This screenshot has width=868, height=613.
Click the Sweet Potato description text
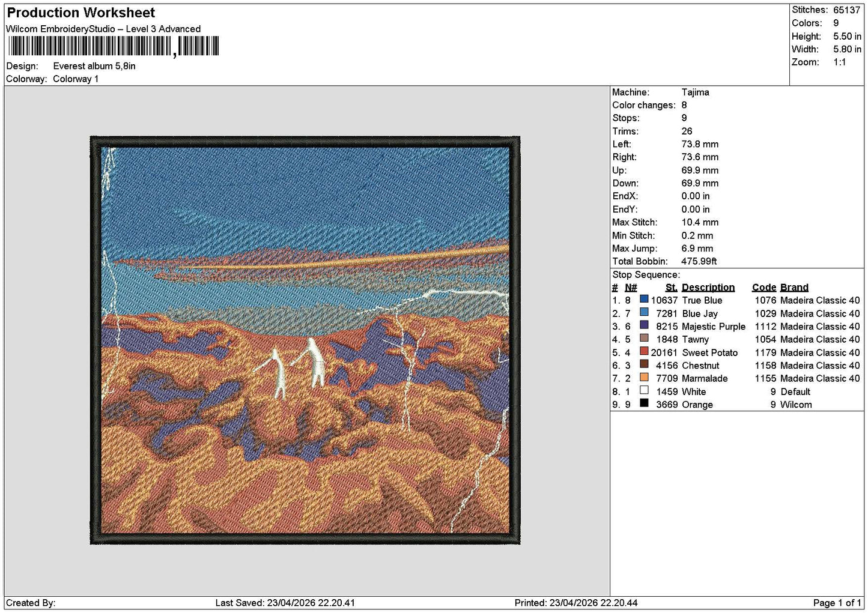click(709, 353)
